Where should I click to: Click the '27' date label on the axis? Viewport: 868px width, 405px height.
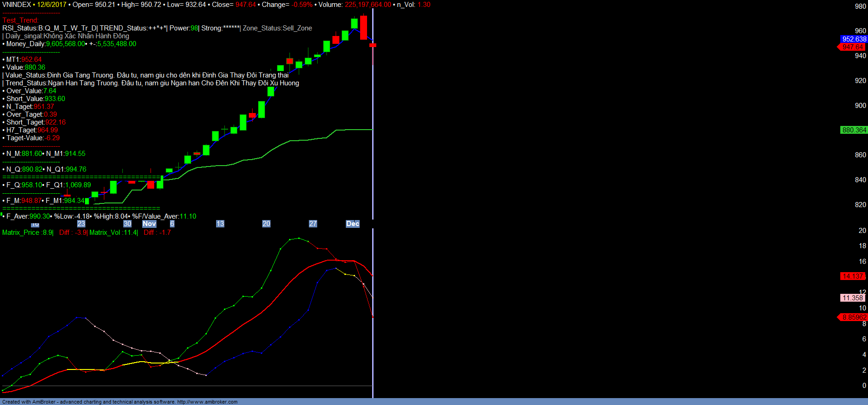click(x=313, y=224)
